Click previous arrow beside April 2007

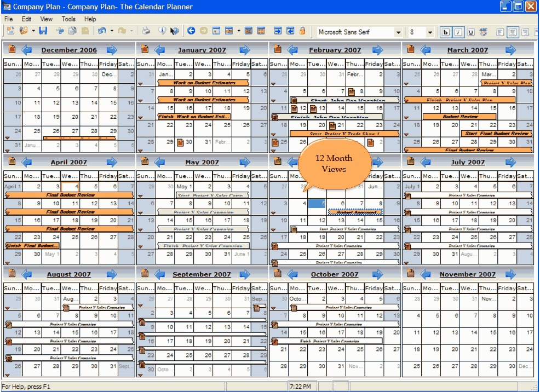click(26, 162)
